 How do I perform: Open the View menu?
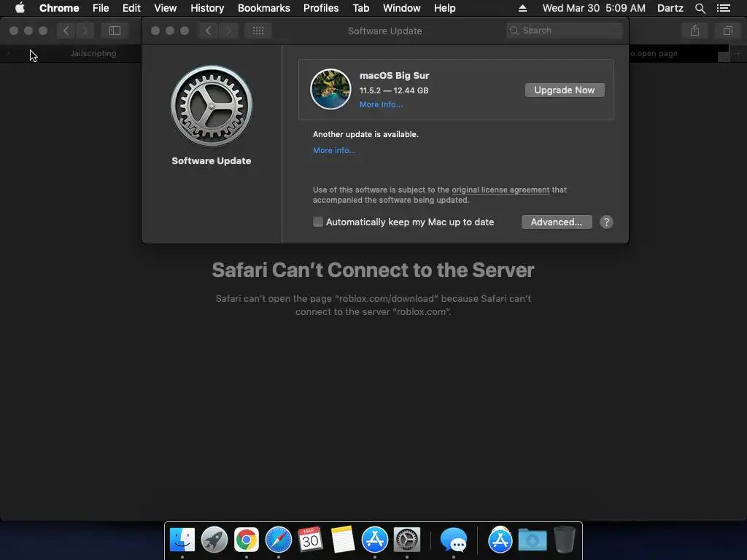click(166, 8)
